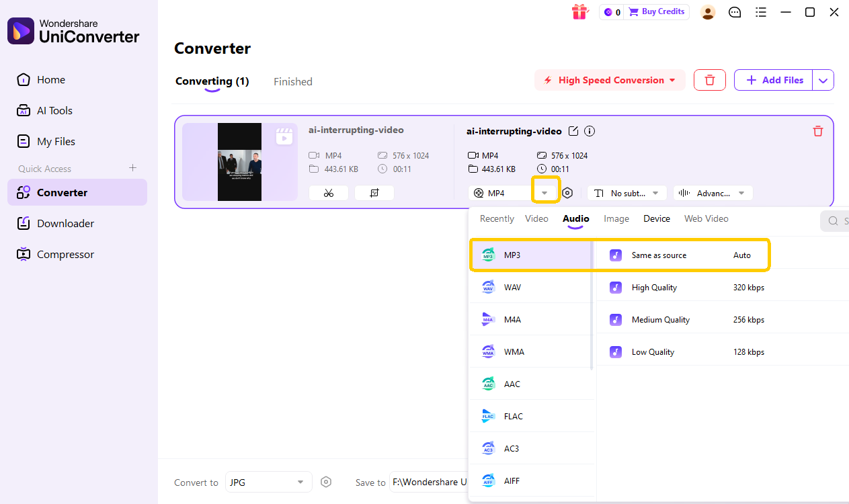The height and width of the screenshot is (504, 849).
Task: Rename output file with edit icon
Action: point(573,131)
